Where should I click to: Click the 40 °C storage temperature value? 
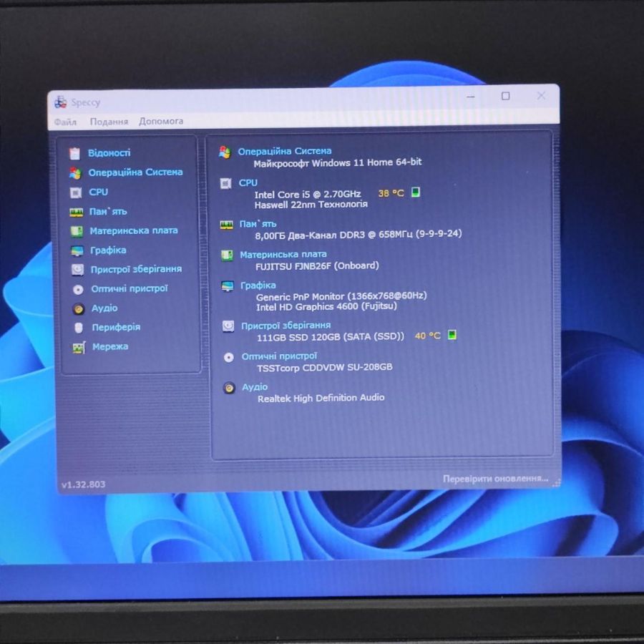click(x=428, y=336)
